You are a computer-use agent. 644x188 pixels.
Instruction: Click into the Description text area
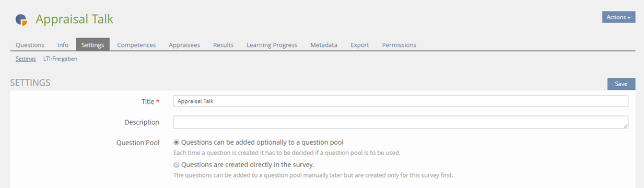(x=401, y=122)
